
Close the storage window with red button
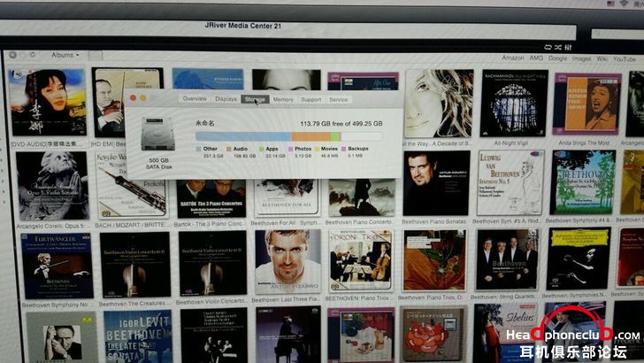[x=133, y=98]
